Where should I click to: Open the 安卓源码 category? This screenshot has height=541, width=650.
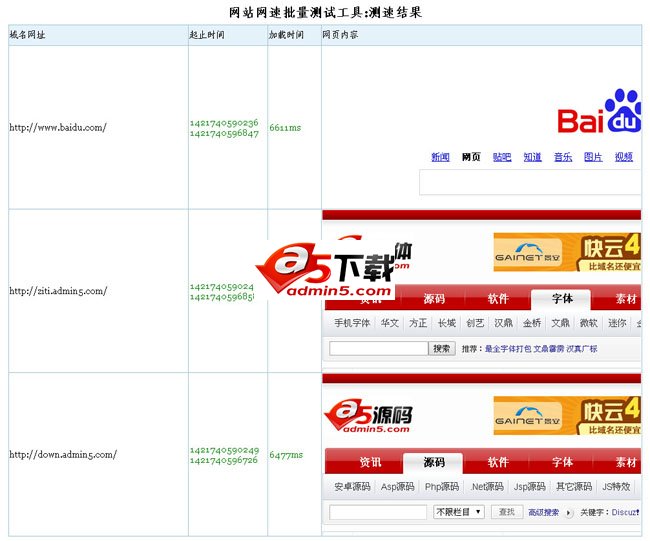tap(352, 487)
